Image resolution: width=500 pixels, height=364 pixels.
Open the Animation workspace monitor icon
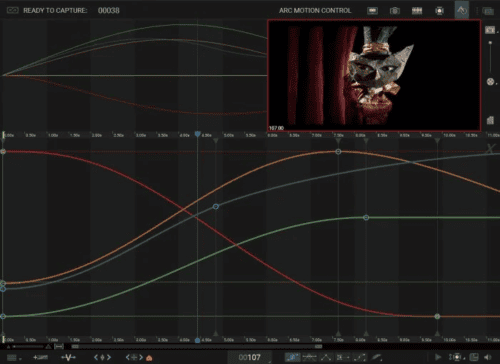click(372, 11)
